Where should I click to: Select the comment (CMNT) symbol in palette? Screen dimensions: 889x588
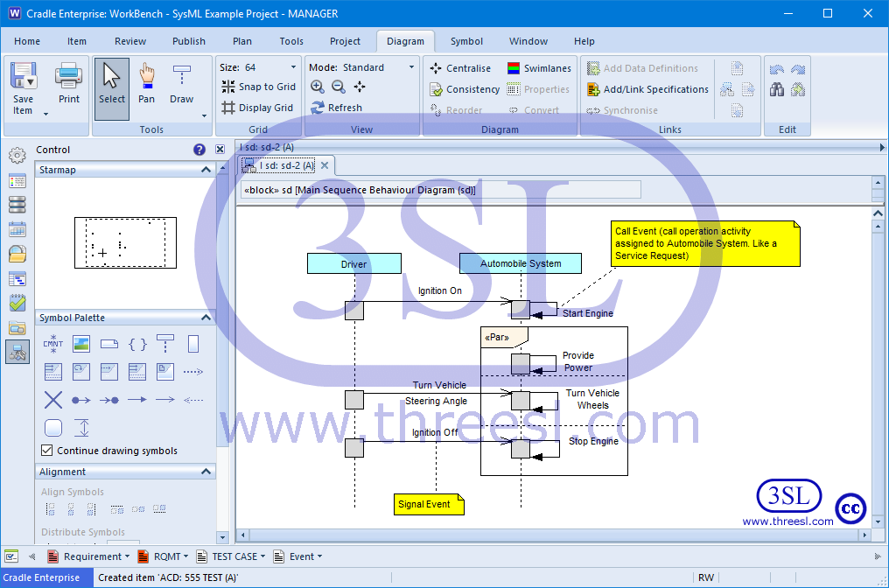point(53,344)
